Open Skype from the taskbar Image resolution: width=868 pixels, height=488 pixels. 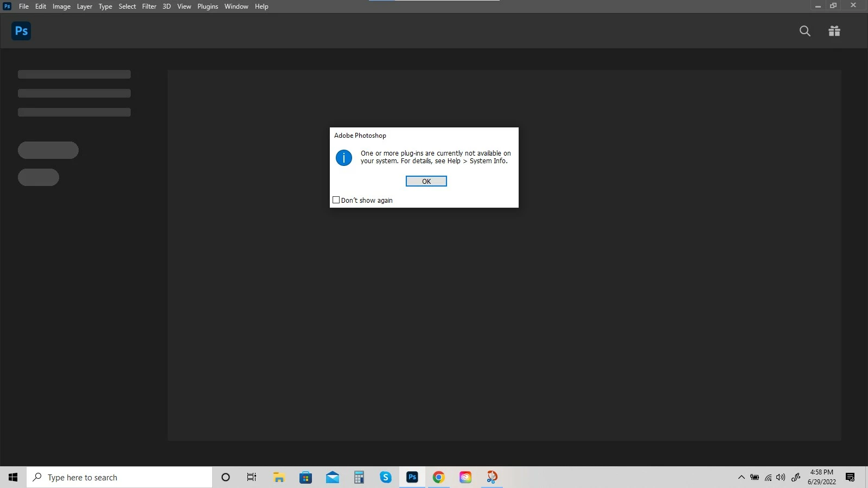pyautogui.click(x=386, y=477)
